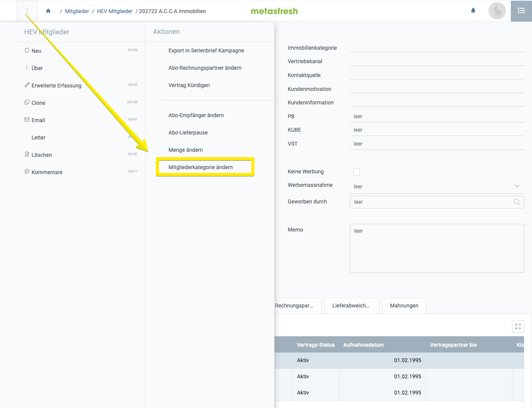Screen dimensions: 532x408
Task: Choose Abo-Empfänger ändern action
Action: [x=196, y=115]
